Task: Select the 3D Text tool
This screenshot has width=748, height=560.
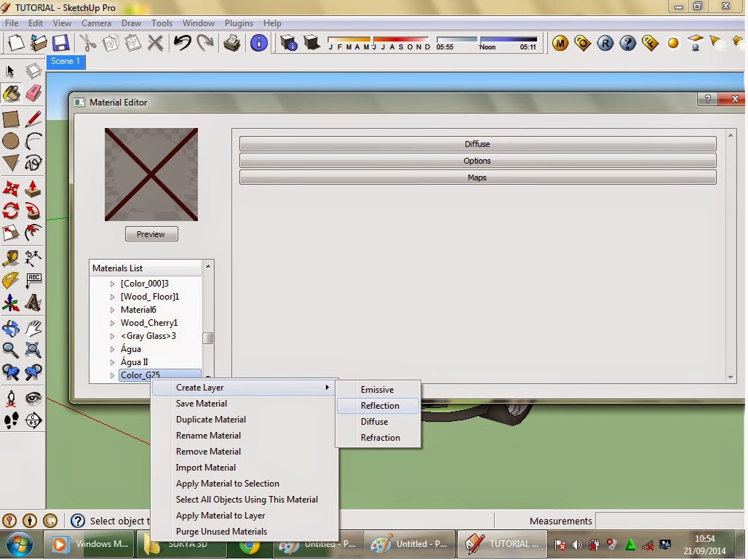Action: [x=33, y=303]
